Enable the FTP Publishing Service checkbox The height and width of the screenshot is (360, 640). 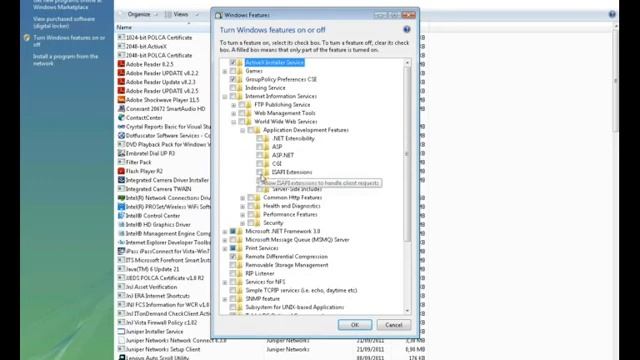tap(242, 105)
